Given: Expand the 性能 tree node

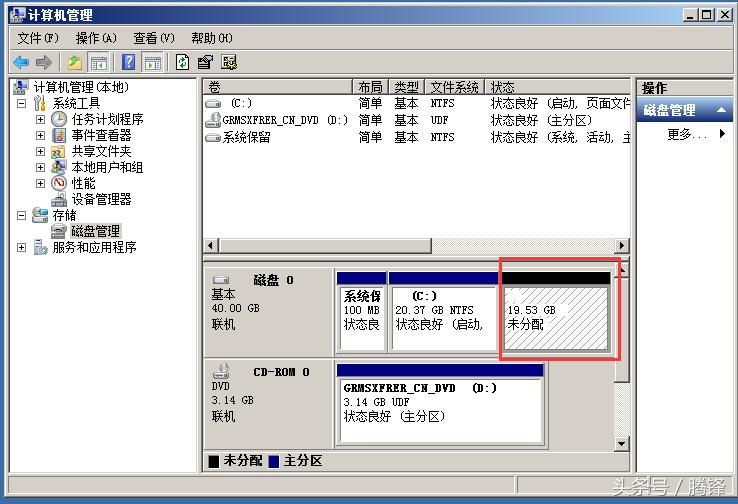Looking at the screenshot, I should click(x=40, y=184).
